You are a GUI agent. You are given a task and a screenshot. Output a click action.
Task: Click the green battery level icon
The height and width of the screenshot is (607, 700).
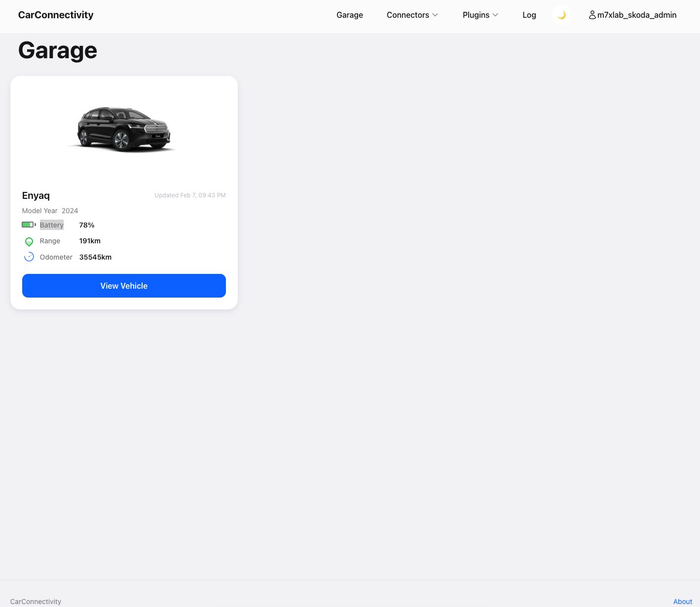[x=29, y=225]
